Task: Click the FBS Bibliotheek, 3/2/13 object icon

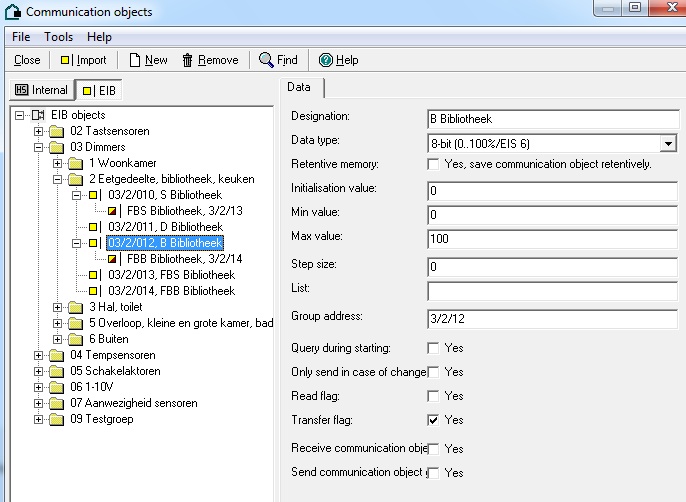Action: (113, 211)
